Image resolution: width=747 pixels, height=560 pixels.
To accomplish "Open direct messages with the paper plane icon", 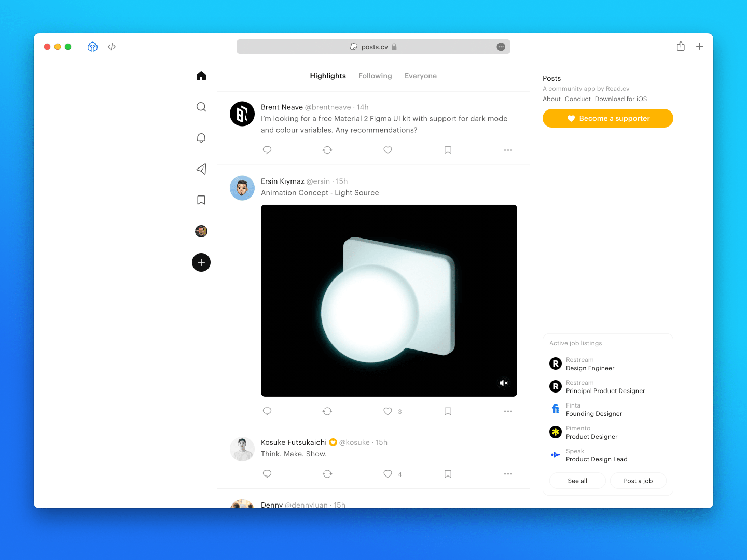I will pos(201,169).
